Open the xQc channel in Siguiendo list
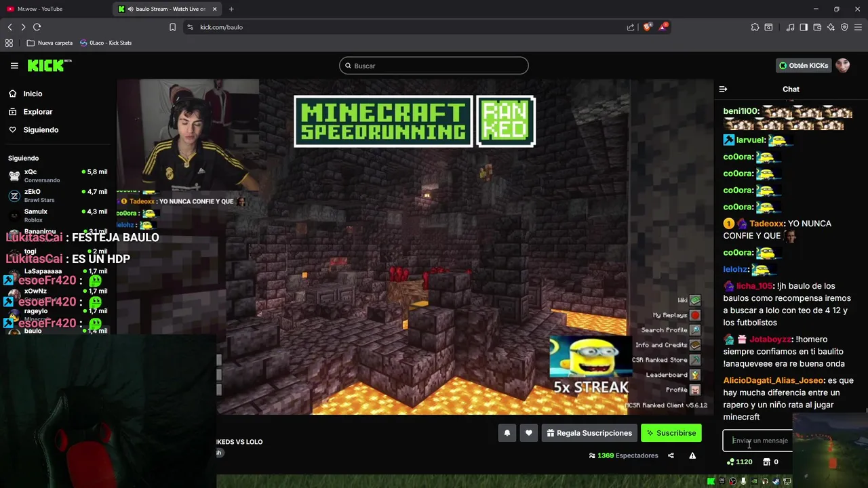 (x=58, y=176)
